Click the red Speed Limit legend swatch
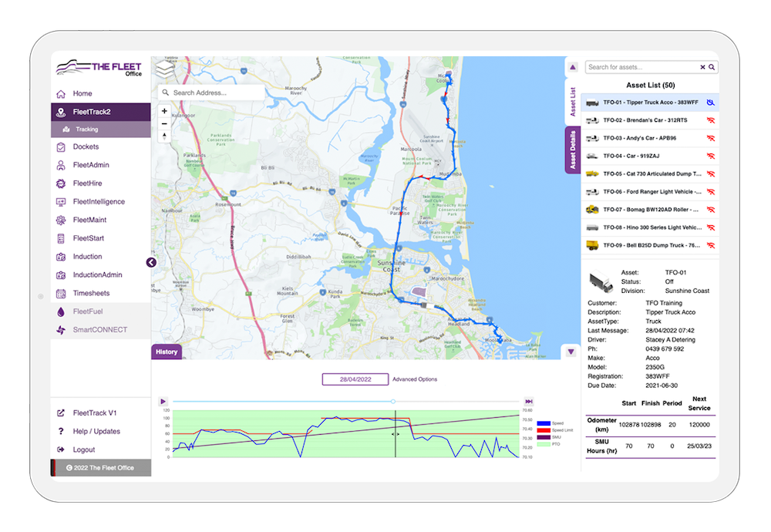Image resolution: width=771 pixels, height=532 pixels. (x=544, y=430)
